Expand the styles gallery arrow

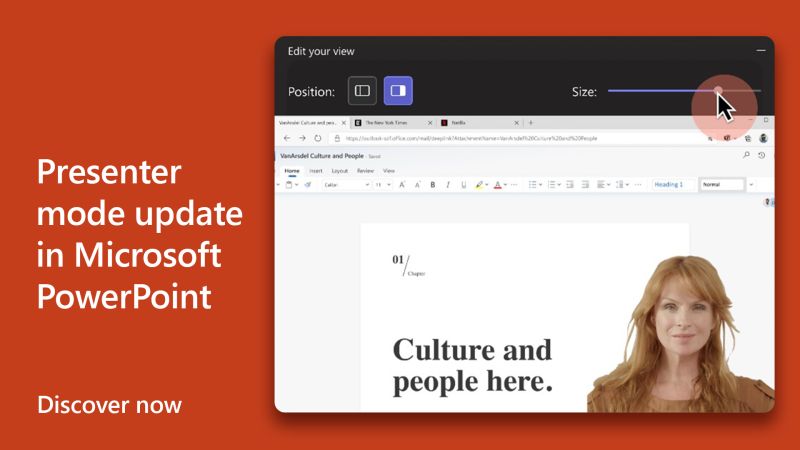751,185
